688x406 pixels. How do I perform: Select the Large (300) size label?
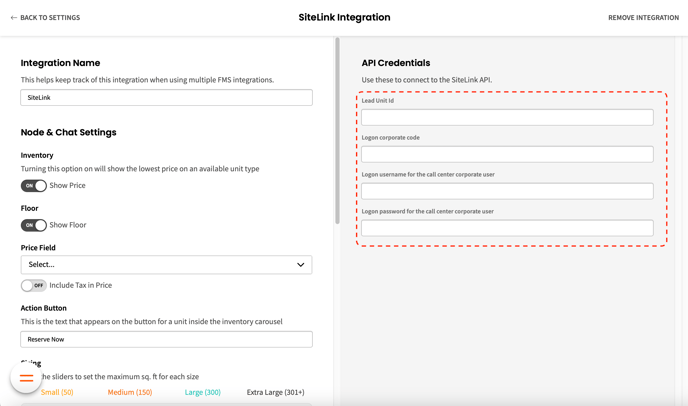coord(203,393)
